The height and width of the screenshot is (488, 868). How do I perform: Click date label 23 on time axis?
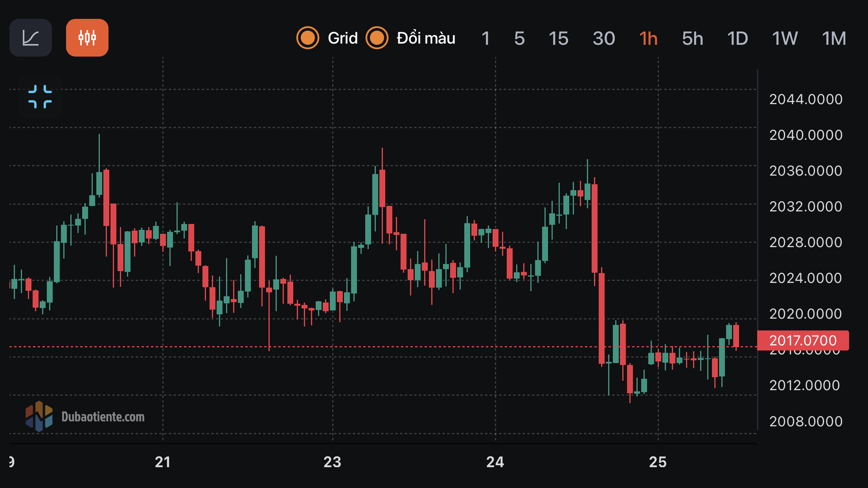(x=332, y=462)
